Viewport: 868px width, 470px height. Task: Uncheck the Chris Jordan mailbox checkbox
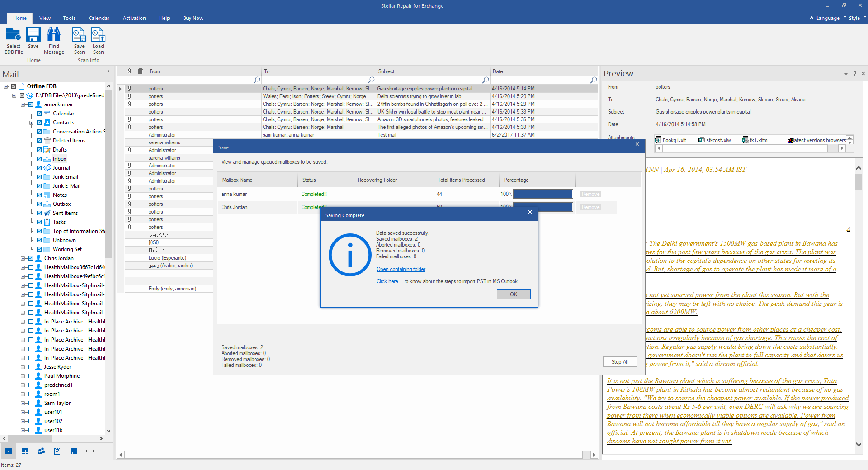[x=31, y=258]
